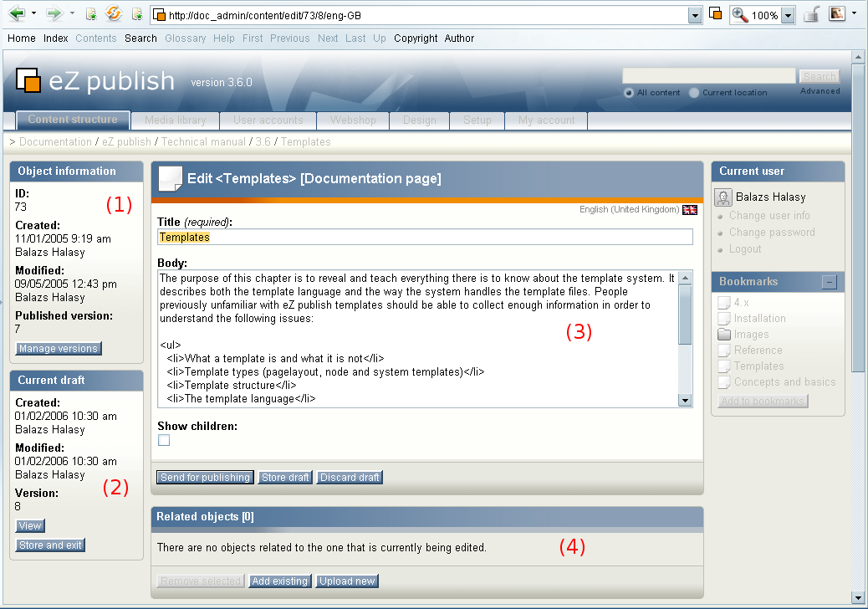The width and height of the screenshot is (868, 609).
Task: Select the All content radio button
Action: 628,93
